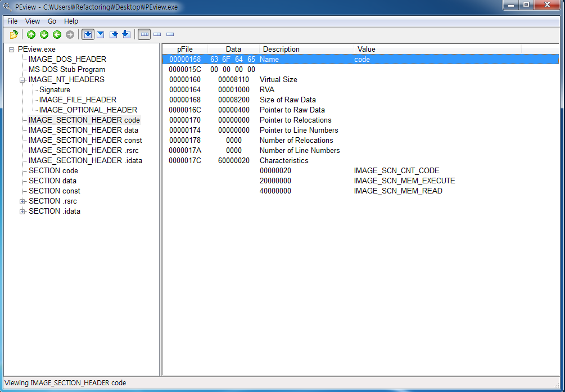Click the green back arrow icon
This screenshot has width=565, height=392.
(x=57, y=35)
